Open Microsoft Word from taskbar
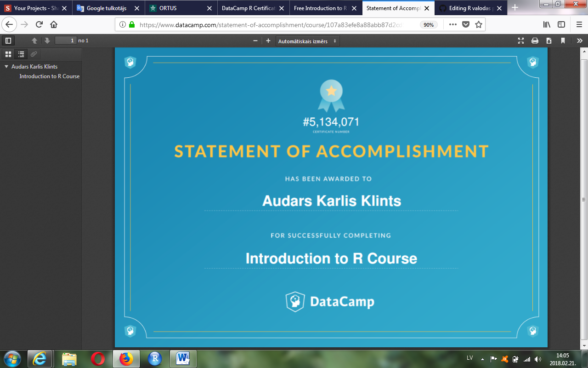 click(183, 358)
